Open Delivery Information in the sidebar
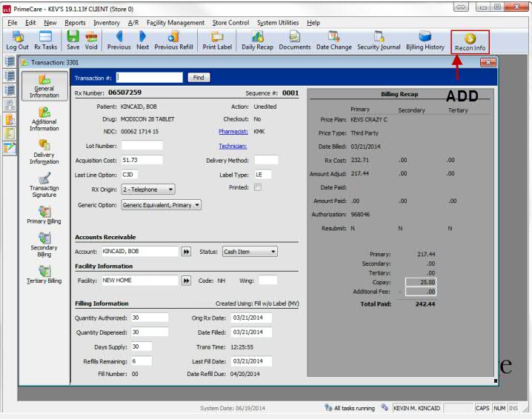 pyautogui.click(x=44, y=152)
